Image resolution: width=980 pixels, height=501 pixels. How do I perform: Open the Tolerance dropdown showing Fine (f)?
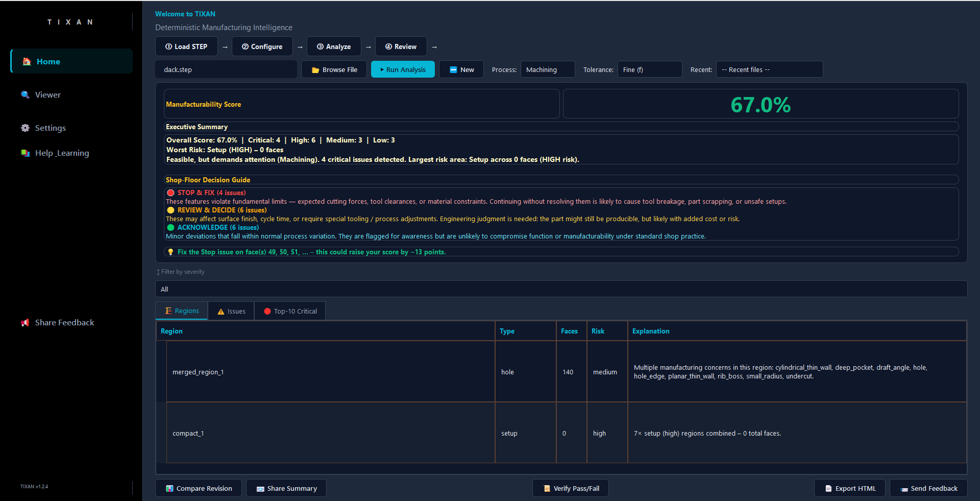(650, 69)
